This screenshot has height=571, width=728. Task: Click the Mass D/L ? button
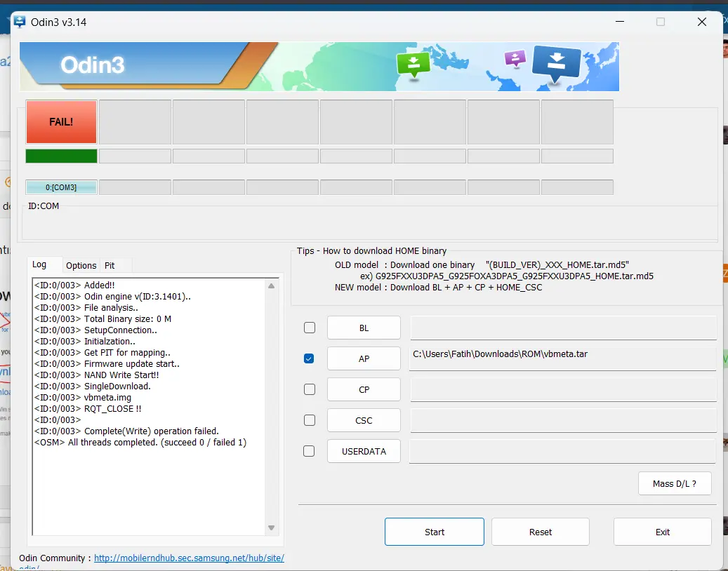pos(675,484)
